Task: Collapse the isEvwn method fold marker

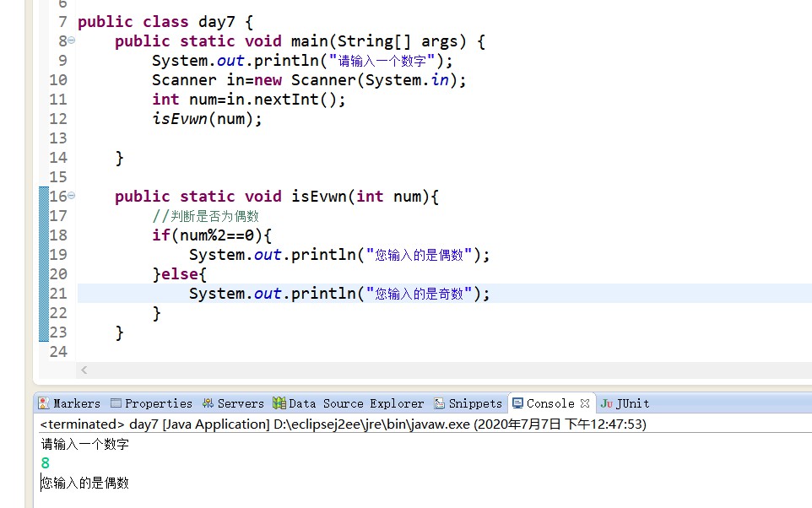Action: coord(72,196)
